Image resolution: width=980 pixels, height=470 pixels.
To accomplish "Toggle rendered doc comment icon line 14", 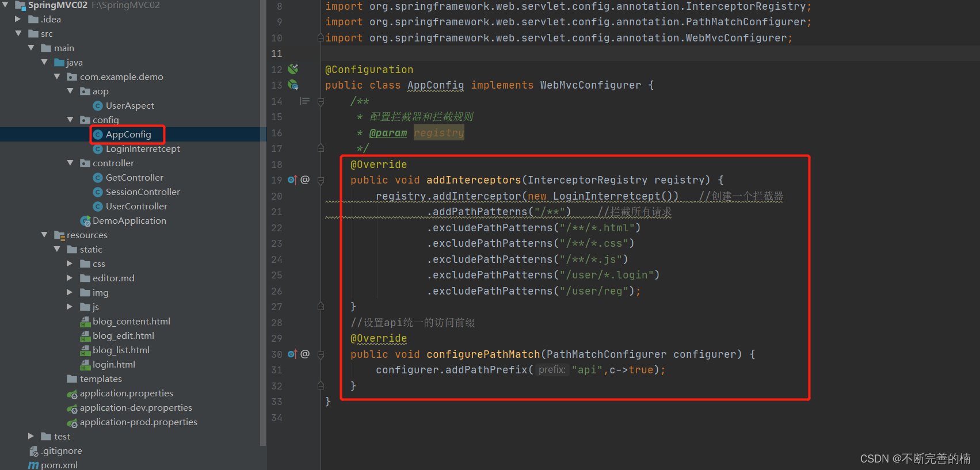I will click(304, 101).
